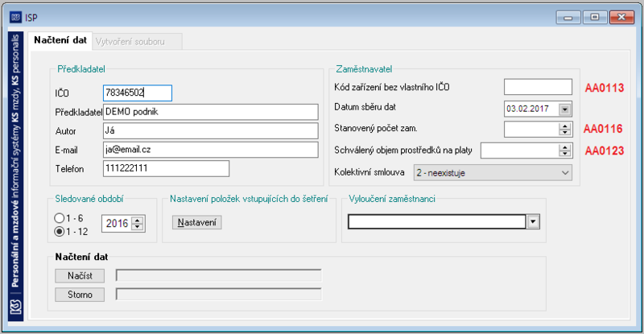The height and width of the screenshot is (334, 644).
Task: Decrement the year 2016 spinner
Action: [x=138, y=227]
